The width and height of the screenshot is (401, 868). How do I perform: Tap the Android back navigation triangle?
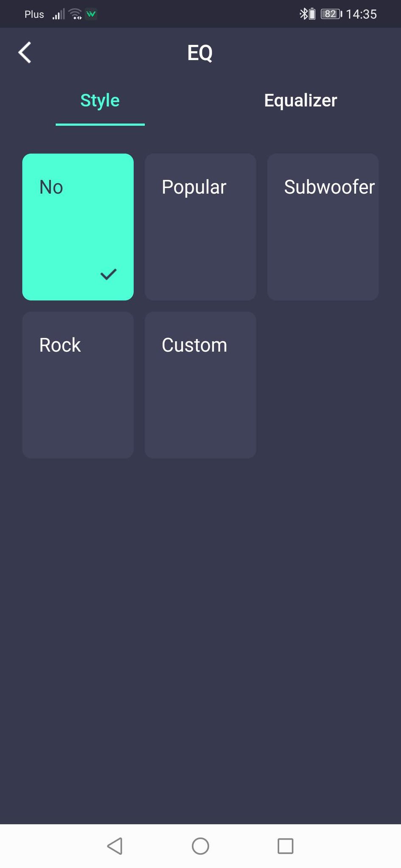point(115,846)
